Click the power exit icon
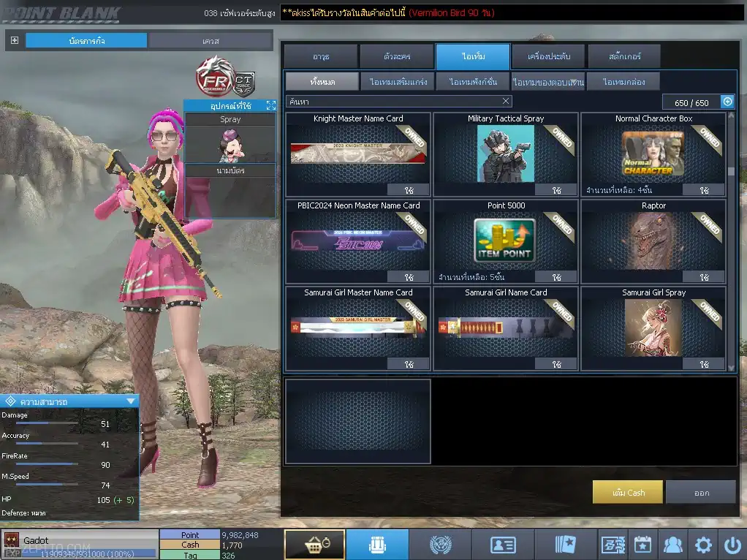 click(x=732, y=544)
